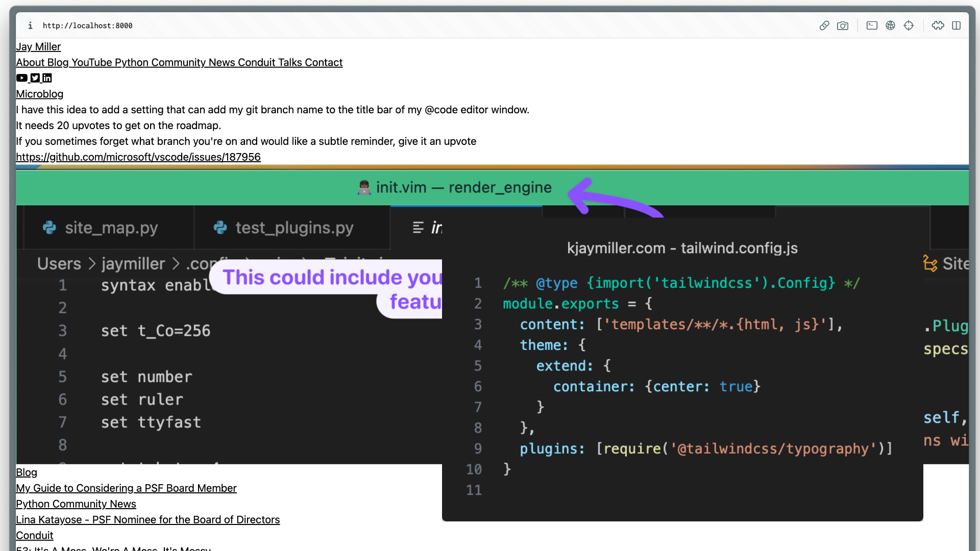Open the Microblog section link
The height and width of the screenshot is (551, 980).
(40, 94)
